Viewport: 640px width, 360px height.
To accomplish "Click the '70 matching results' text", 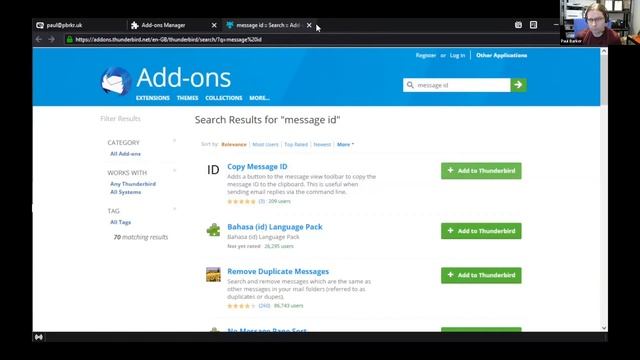I will coord(140,237).
